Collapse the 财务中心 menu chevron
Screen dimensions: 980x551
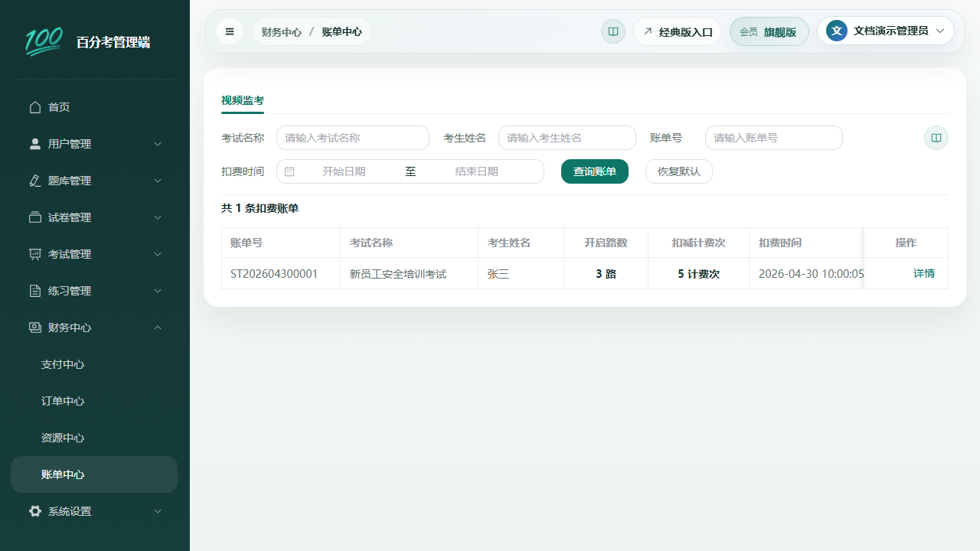[158, 328]
